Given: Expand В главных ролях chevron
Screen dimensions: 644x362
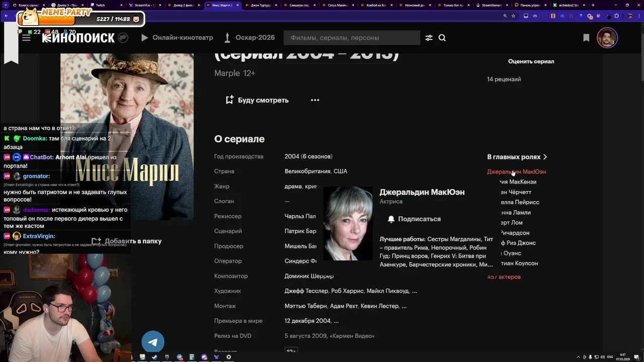Looking at the screenshot, I should (545, 157).
